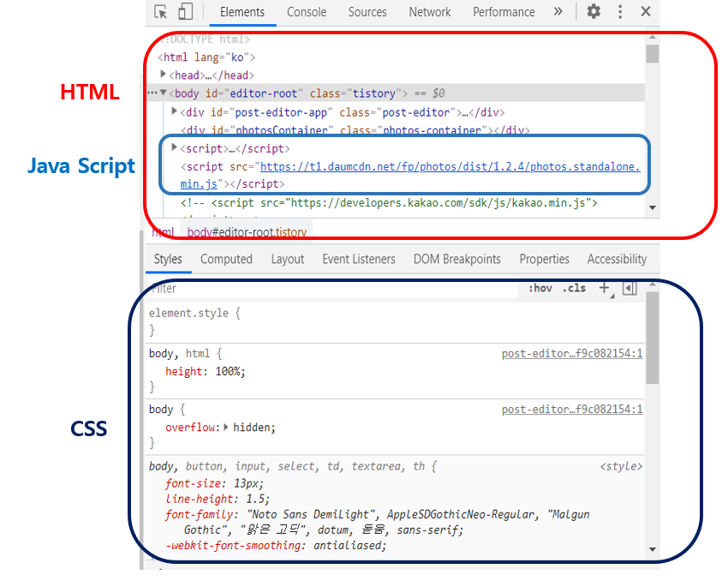Screen dimensions: 728x581
Task: Click the overflow property name
Action: point(190,428)
